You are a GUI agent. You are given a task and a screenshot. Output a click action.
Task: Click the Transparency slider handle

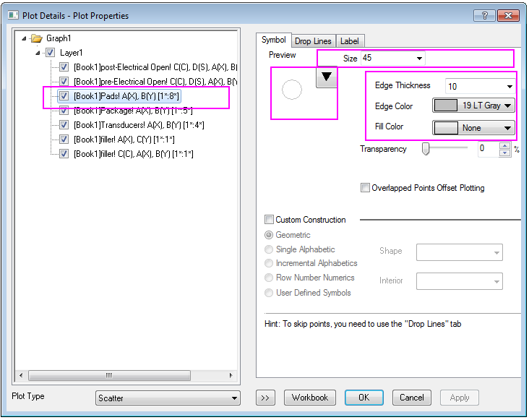(426, 149)
